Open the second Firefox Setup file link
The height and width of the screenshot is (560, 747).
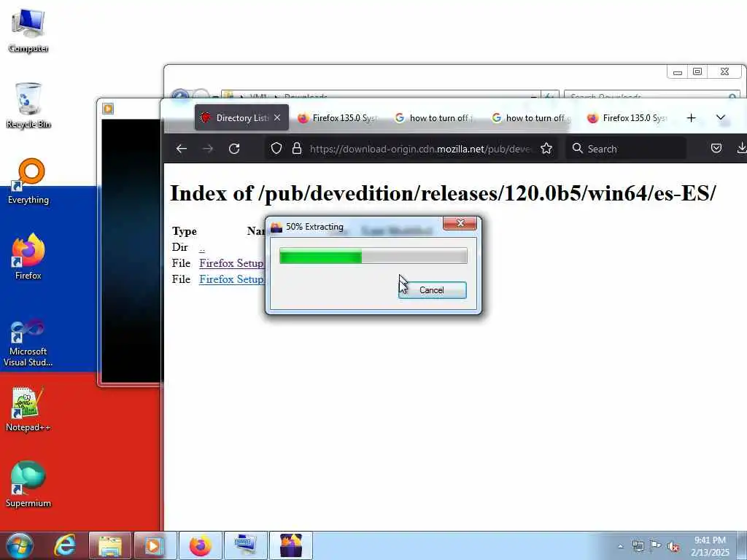[231, 279]
